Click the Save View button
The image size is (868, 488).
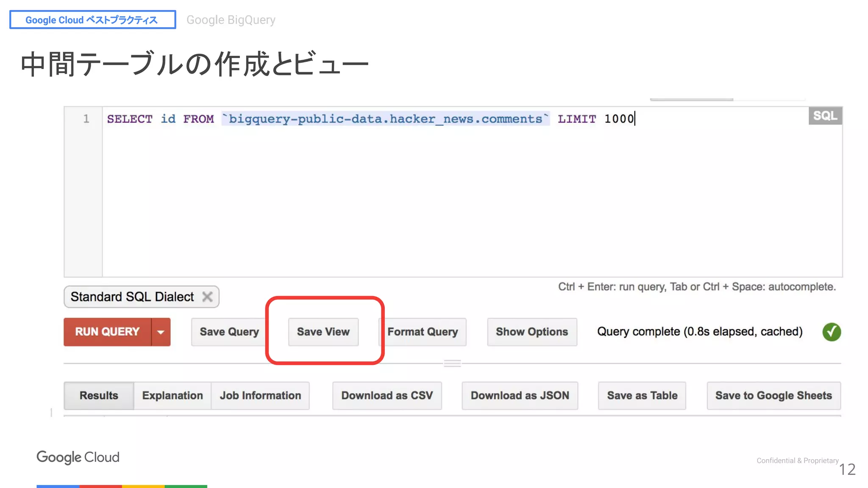click(323, 332)
